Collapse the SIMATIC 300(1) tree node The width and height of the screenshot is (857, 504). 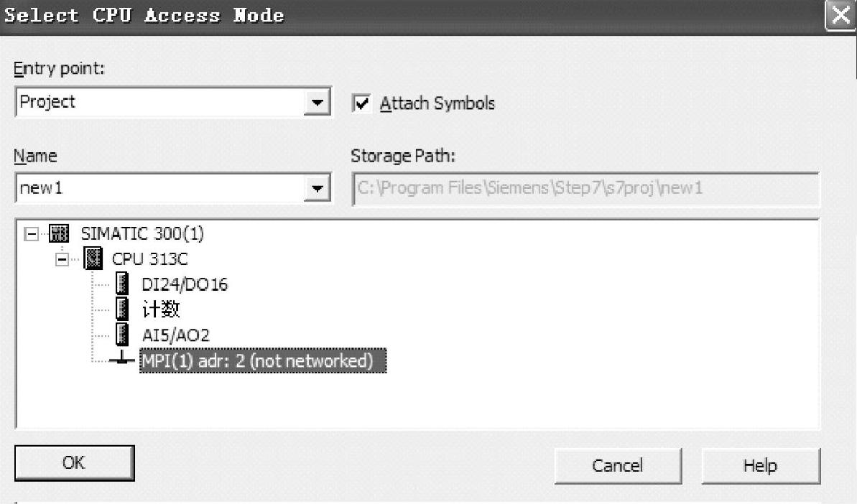point(30,234)
